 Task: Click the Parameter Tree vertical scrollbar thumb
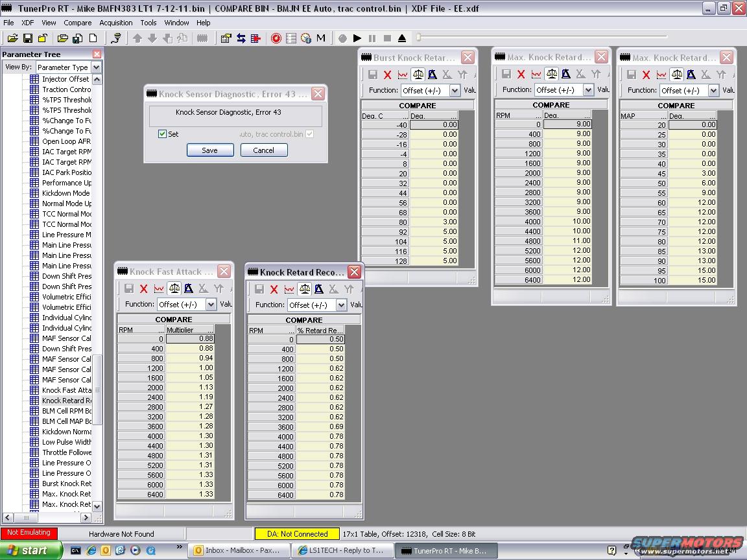(97, 390)
